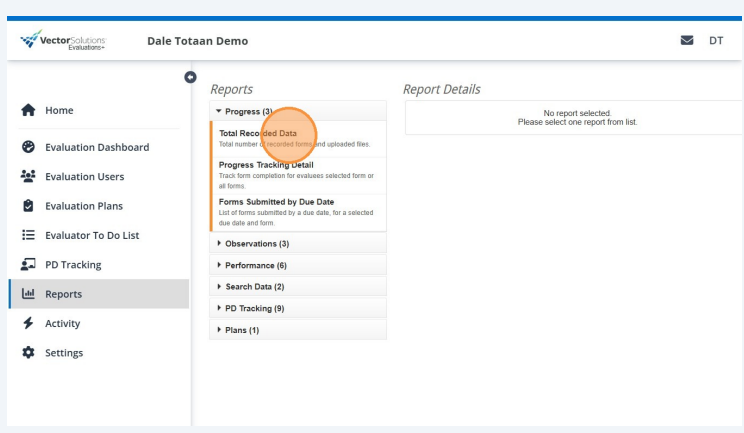Click the Evaluation Users people icon
Image resolution: width=744 pixels, height=433 pixels.
(28, 176)
